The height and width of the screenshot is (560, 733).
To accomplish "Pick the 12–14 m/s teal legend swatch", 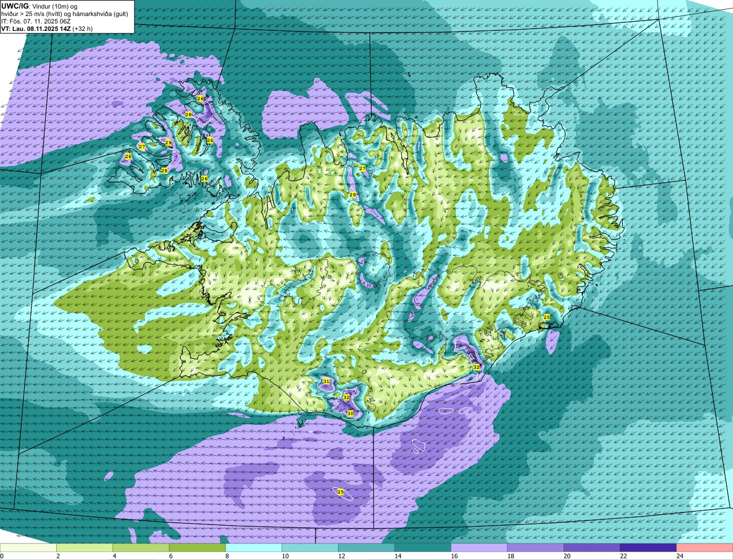I will (367, 547).
